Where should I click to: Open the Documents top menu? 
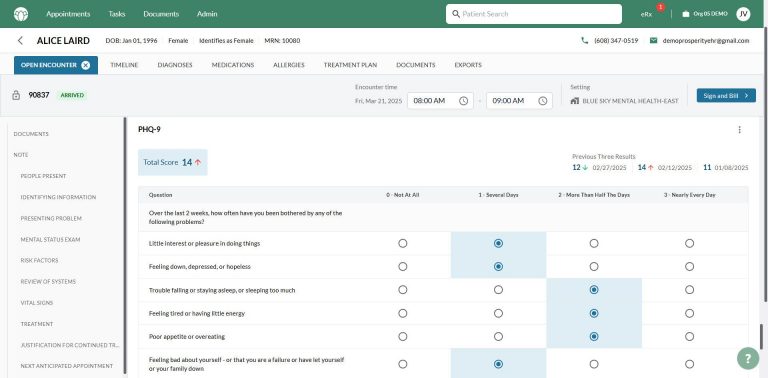(x=161, y=14)
